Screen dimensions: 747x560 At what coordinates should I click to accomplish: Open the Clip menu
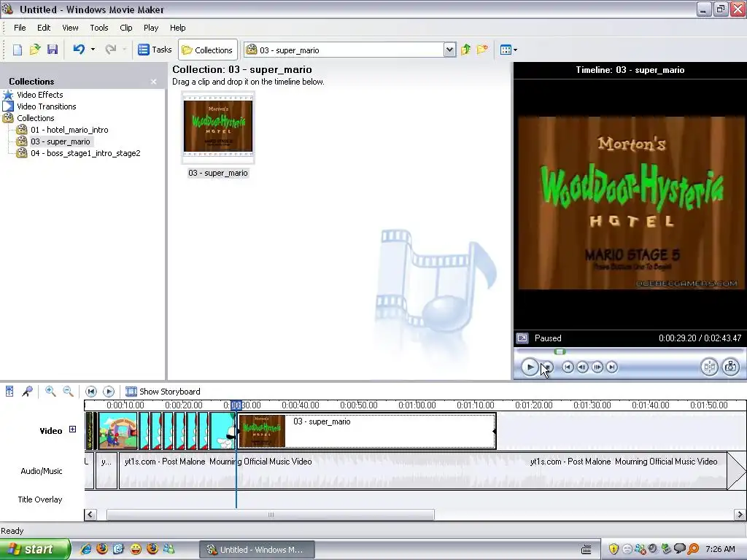[126, 28]
